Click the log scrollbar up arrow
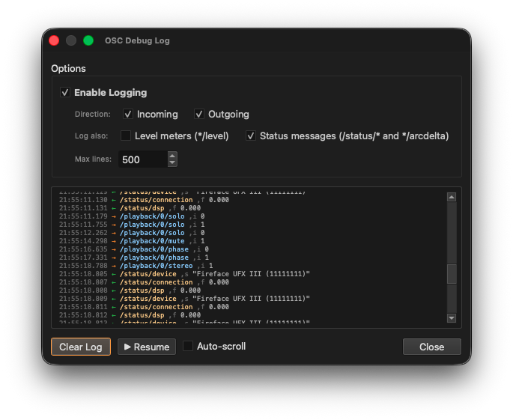 452,197
